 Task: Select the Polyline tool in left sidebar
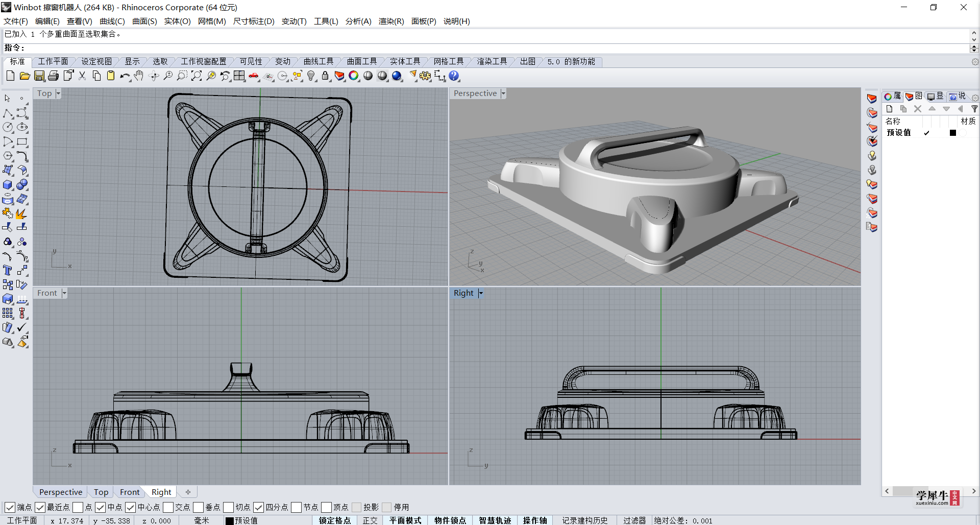click(8, 113)
